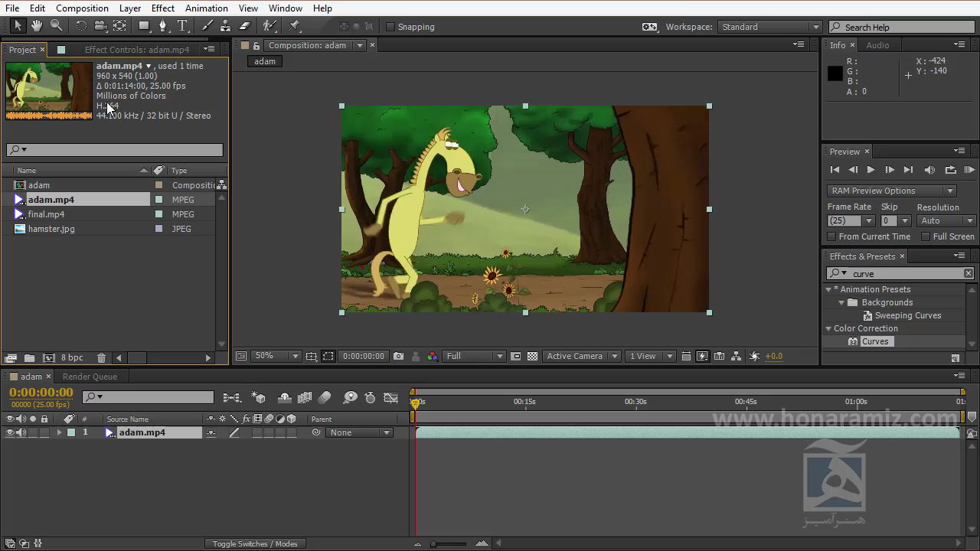Viewport: 980px width, 551px height.
Task: Click the reset exposure icon
Action: [x=754, y=356]
